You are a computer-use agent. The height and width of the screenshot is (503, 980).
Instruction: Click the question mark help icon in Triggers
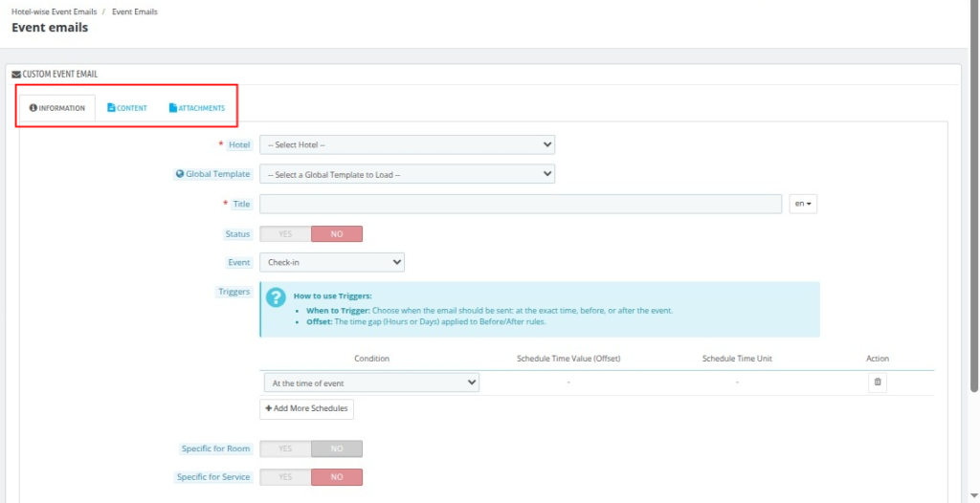[x=276, y=297]
